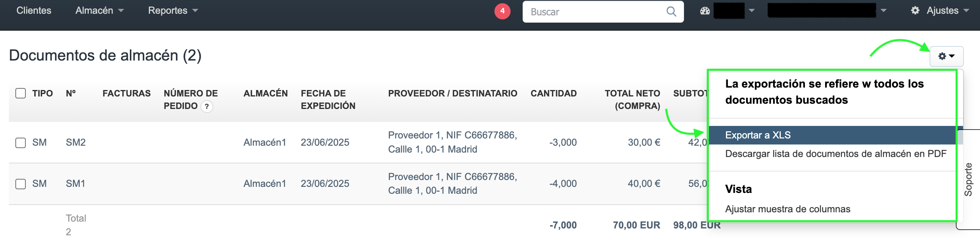
Task: Click into the Buscar search field
Action: click(595, 12)
